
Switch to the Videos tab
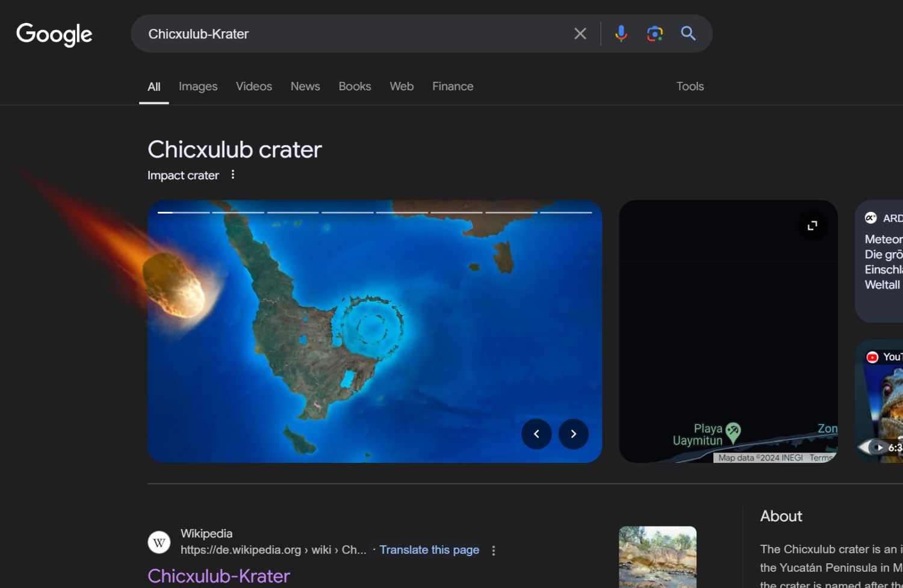(x=253, y=87)
